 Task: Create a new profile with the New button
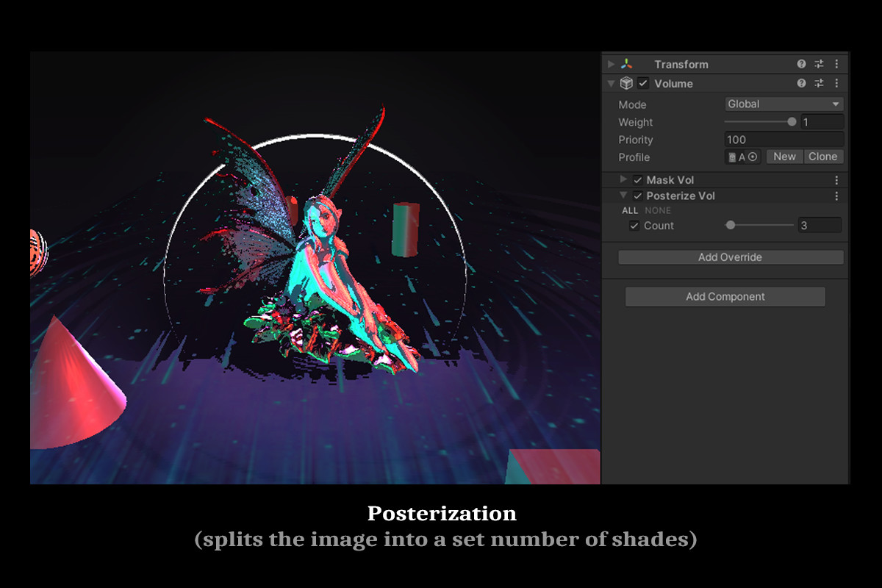point(784,156)
